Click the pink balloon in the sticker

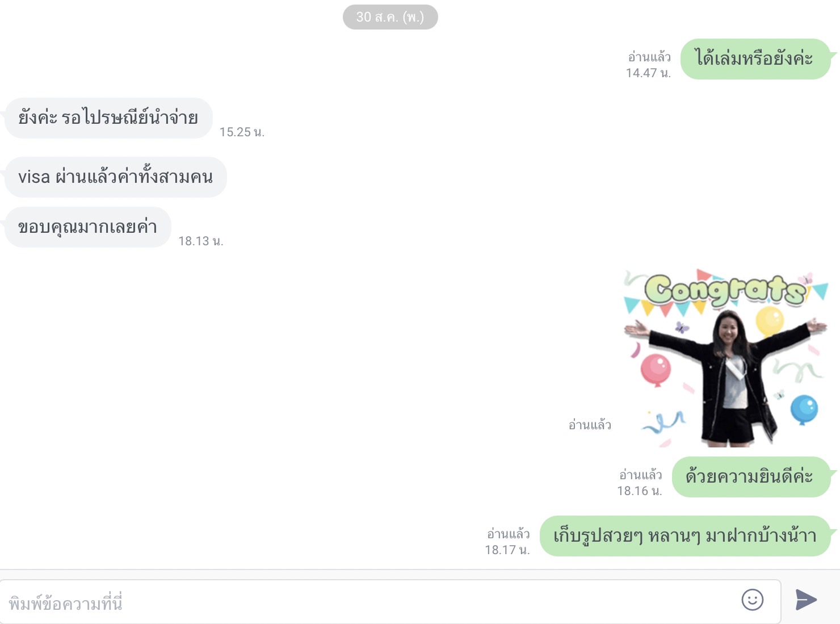(x=656, y=369)
